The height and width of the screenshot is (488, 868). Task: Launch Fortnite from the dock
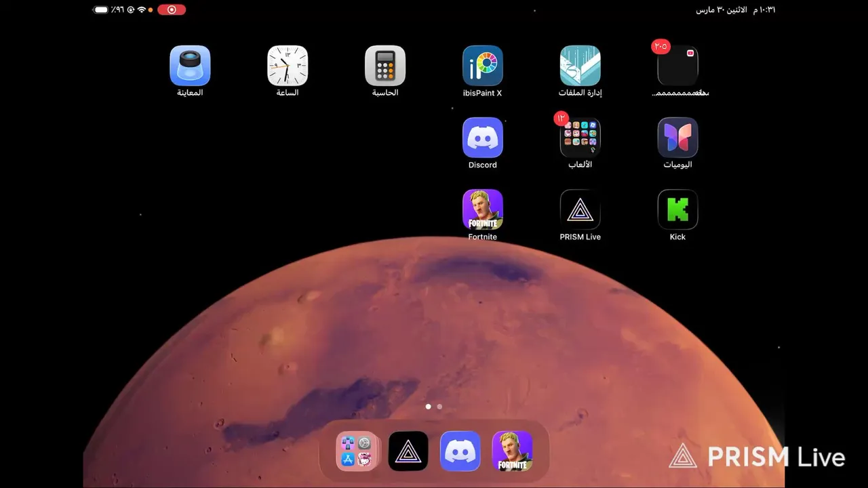(x=512, y=451)
